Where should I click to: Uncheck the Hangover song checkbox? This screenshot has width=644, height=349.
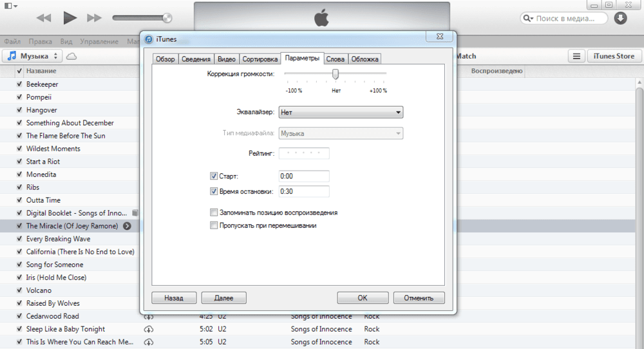[x=19, y=109]
